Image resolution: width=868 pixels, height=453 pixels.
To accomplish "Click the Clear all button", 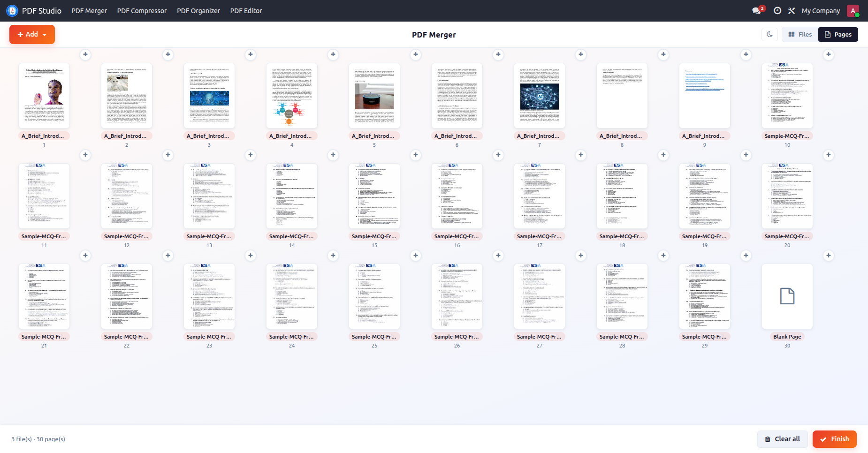I will tap(783, 439).
